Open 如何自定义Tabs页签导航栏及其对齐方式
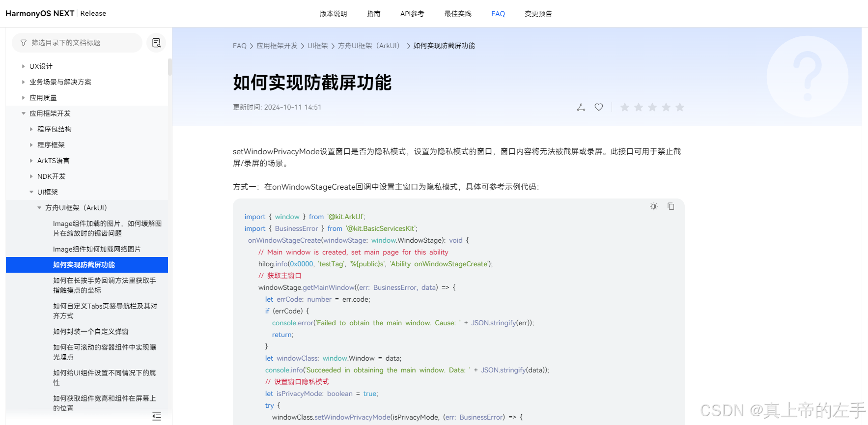The height and width of the screenshot is (425, 868). point(105,311)
